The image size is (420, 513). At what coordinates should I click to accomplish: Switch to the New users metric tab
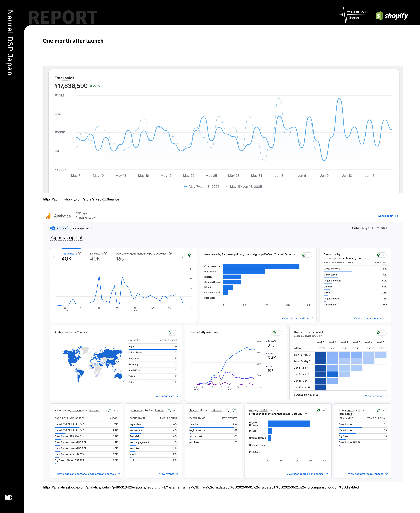pos(98,257)
